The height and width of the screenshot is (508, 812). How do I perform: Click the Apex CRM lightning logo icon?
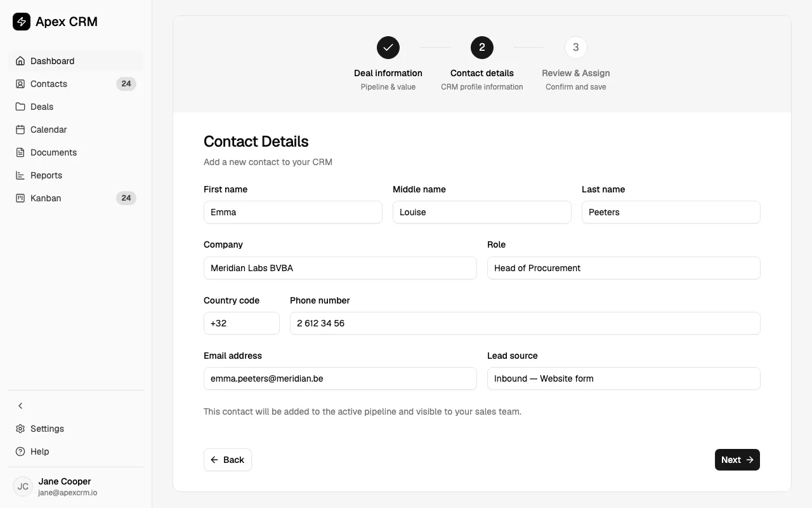point(22,22)
